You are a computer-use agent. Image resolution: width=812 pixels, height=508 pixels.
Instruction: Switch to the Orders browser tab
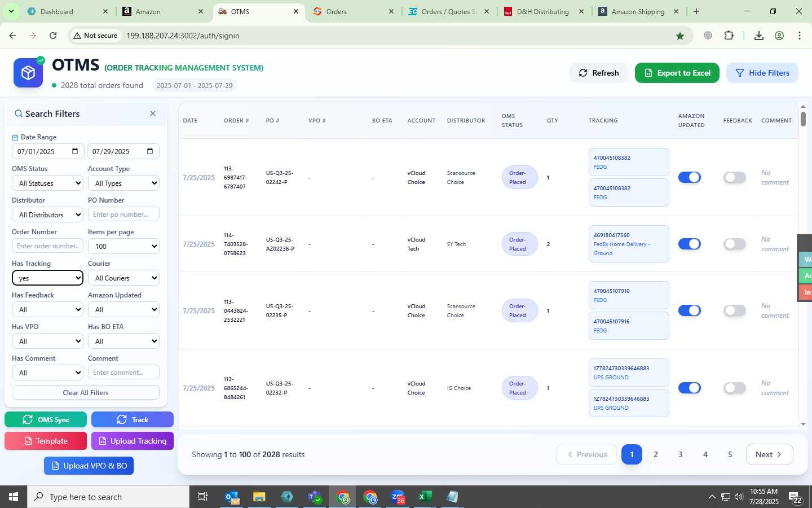[353, 11]
